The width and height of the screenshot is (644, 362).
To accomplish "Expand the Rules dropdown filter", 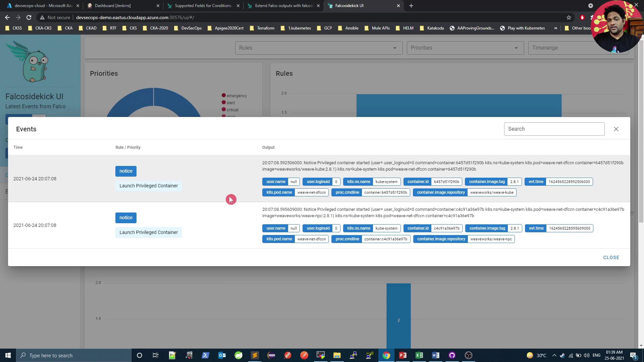I will (x=318, y=48).
